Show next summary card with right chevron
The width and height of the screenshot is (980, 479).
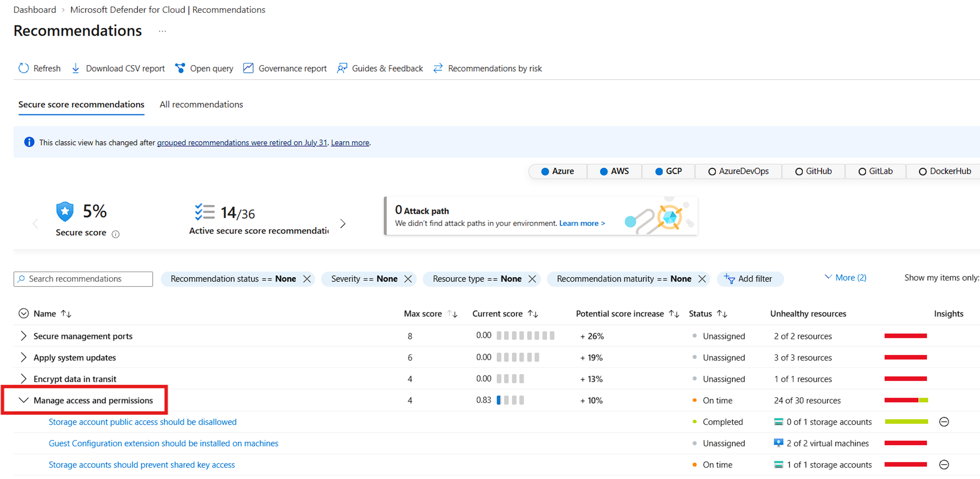(343, 223)
